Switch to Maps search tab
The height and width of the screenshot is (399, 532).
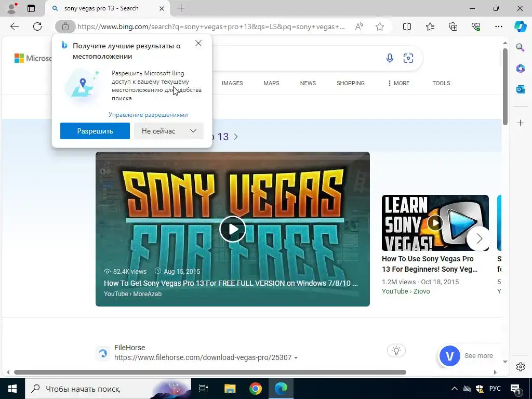tap(271, 83)
